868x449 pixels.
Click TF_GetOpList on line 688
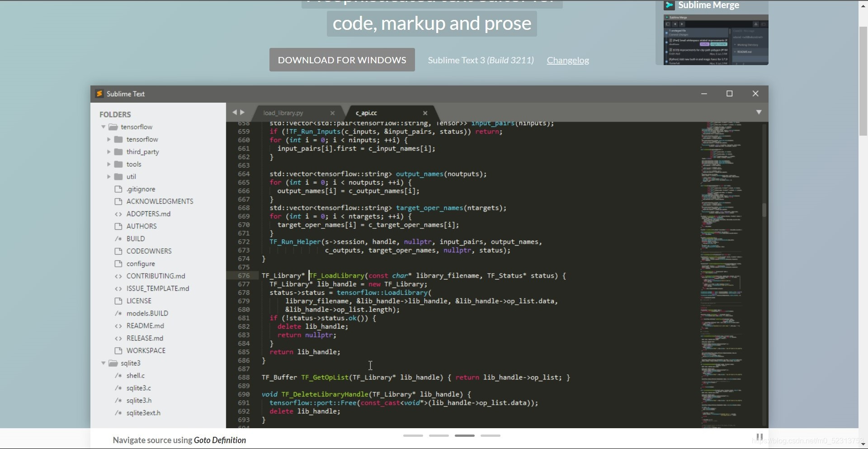tap(325, 377)
